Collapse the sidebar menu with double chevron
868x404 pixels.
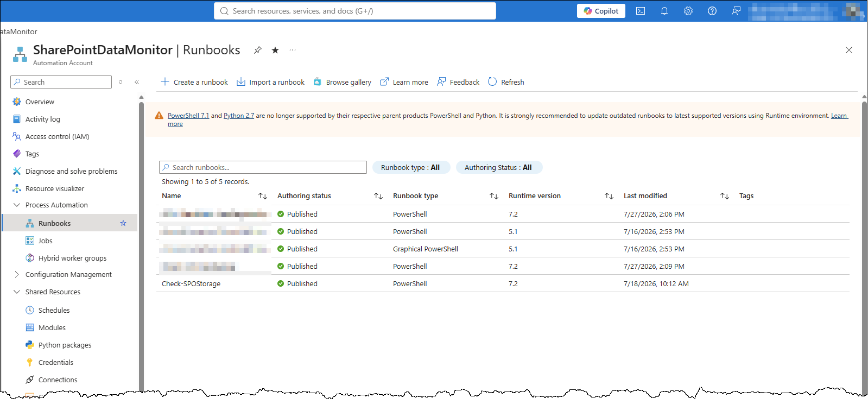pos(137,82)
